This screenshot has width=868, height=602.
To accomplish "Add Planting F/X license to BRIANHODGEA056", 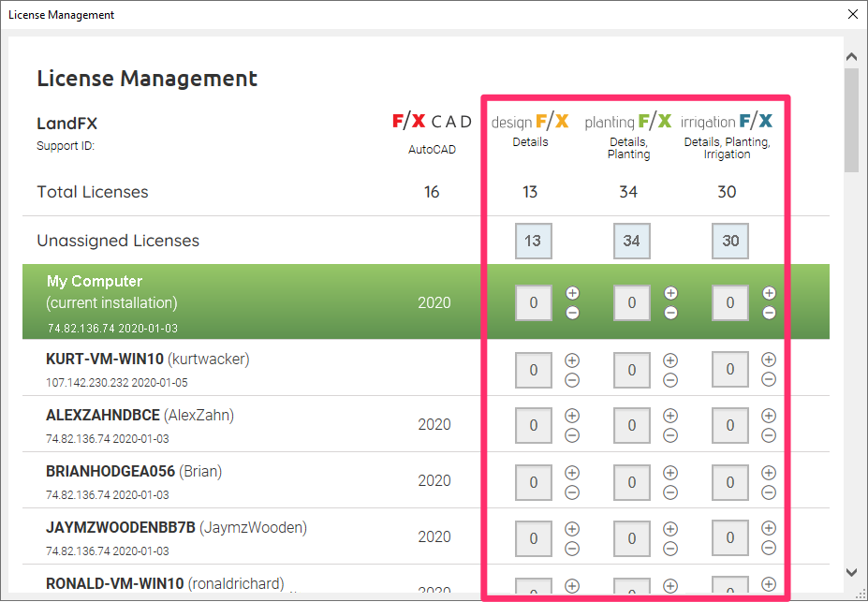I will click(670, 473).
